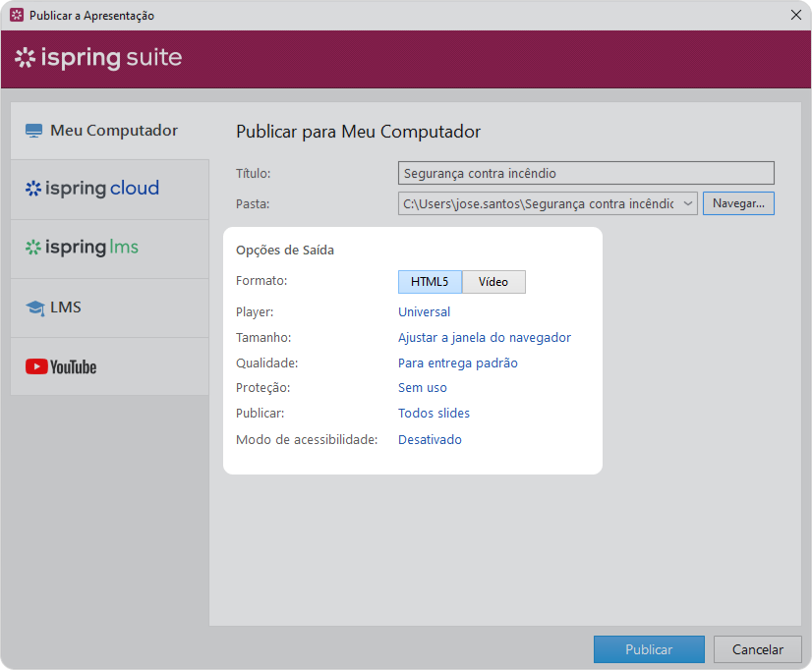Click the Publicar button
This screenshot has height=670, width=812.
[649, 649]
